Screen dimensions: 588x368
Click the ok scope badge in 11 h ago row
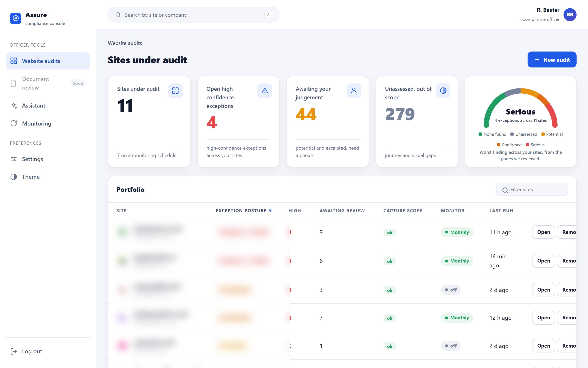pos(390,232)
